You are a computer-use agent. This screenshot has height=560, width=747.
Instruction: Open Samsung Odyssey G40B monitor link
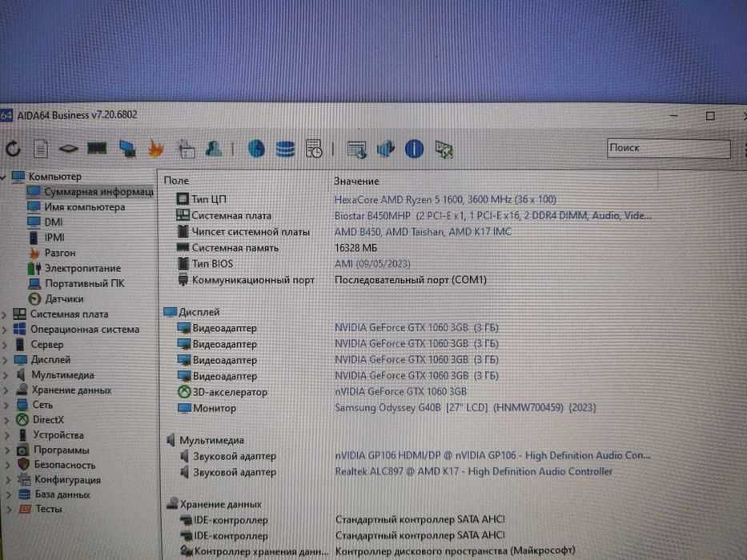[465, 408]
